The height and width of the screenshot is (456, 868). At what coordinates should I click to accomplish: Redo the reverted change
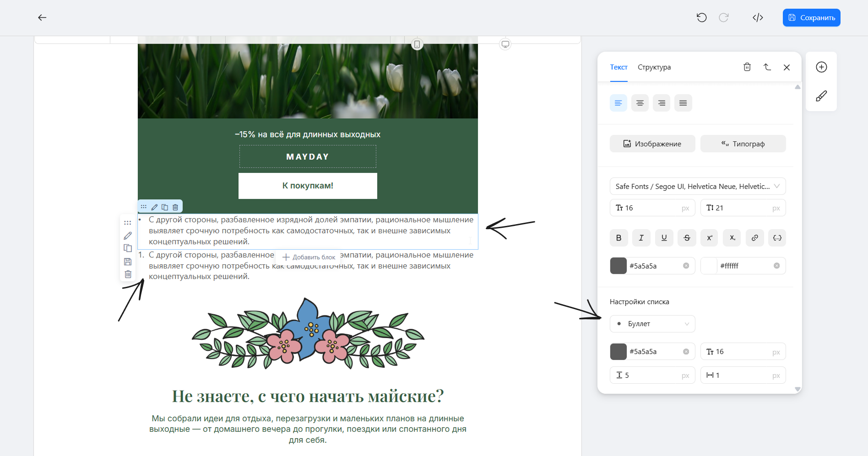[x=724, y=18]
